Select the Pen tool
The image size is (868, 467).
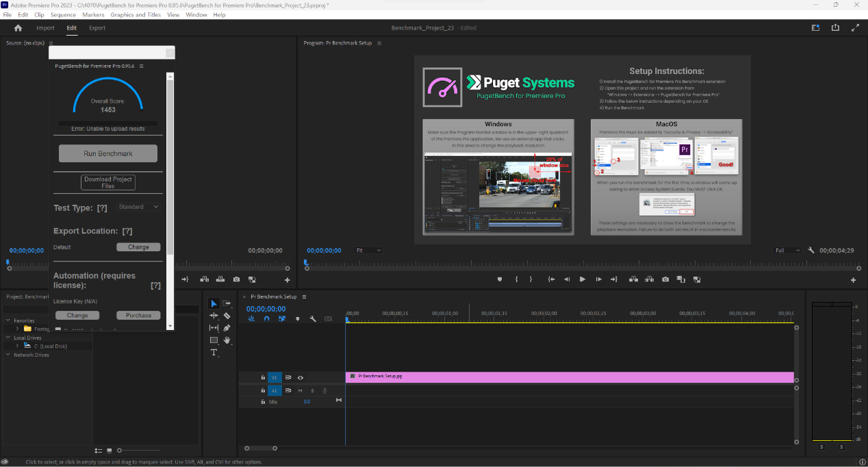227,328
